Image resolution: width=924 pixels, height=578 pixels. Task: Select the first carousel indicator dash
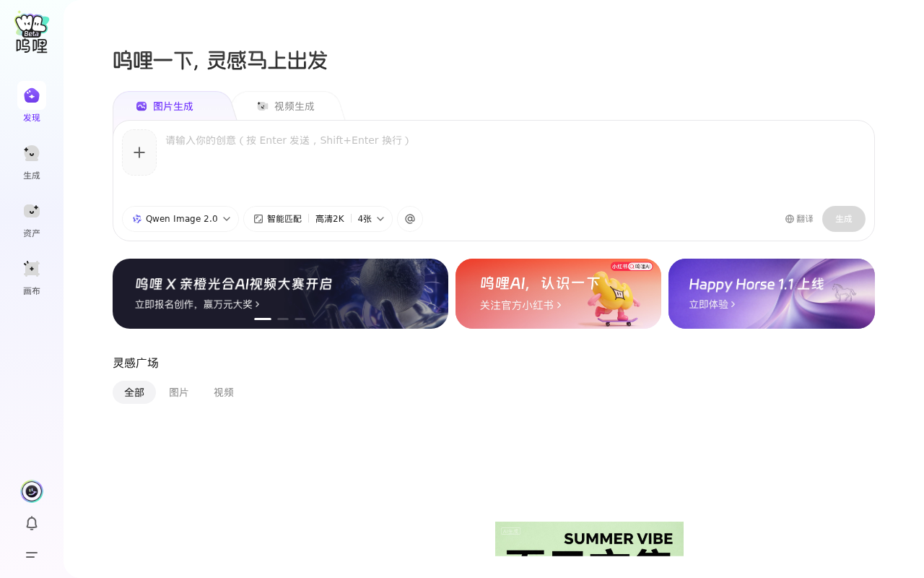pyautogui.click(x=263, y=319)
